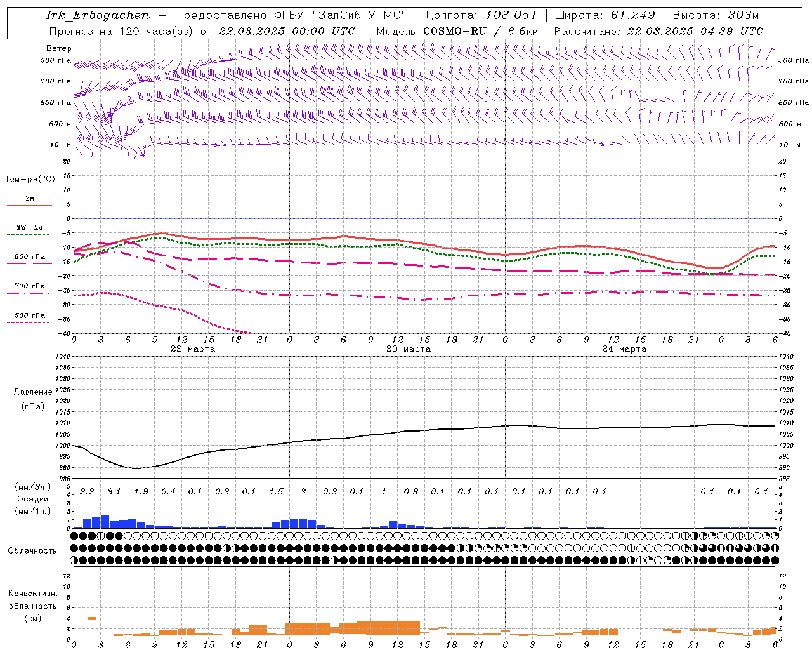Click the latitude value 61.249

pyautogui.click(x=632, y=15)
